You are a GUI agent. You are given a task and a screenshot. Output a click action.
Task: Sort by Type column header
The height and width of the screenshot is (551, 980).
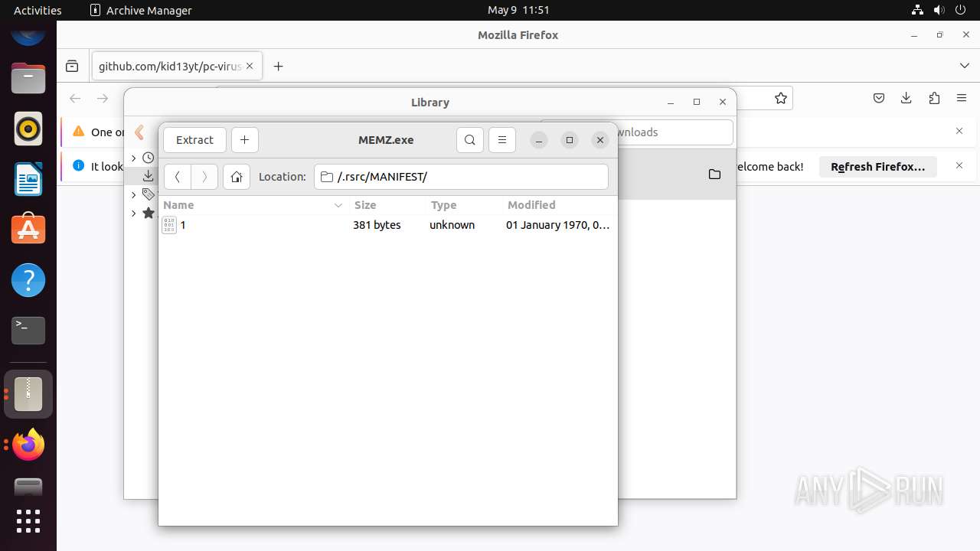coord(464,205)
